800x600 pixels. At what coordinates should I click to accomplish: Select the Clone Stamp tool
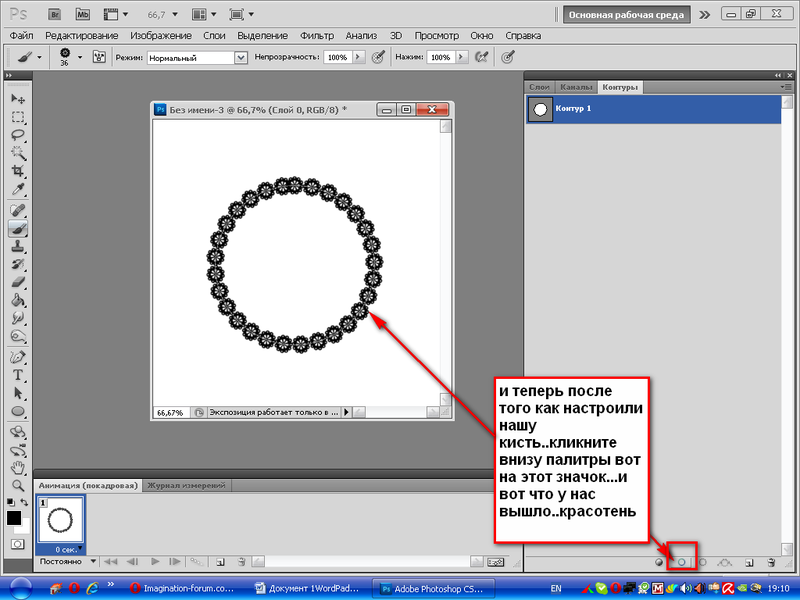point(18,246)
